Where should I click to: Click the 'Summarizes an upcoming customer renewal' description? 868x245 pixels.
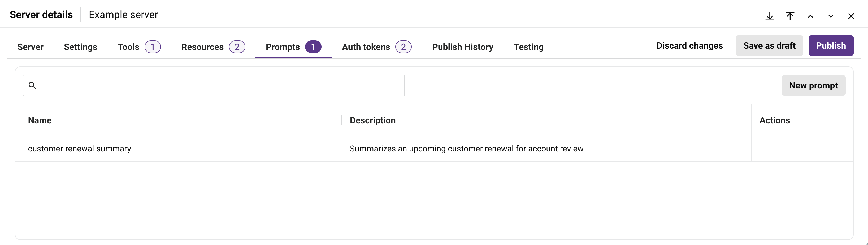coord(467,149)
